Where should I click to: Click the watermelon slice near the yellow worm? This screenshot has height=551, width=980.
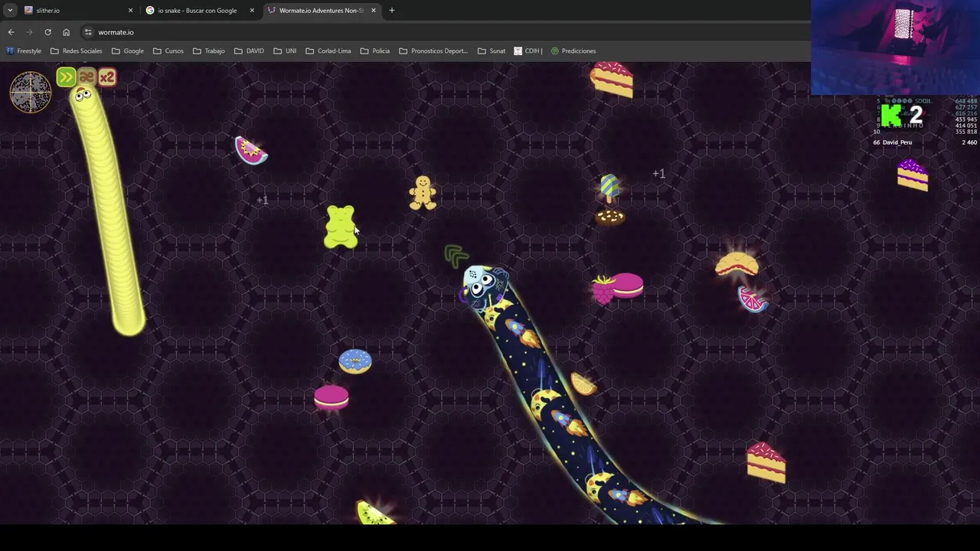tap(251, 151)
